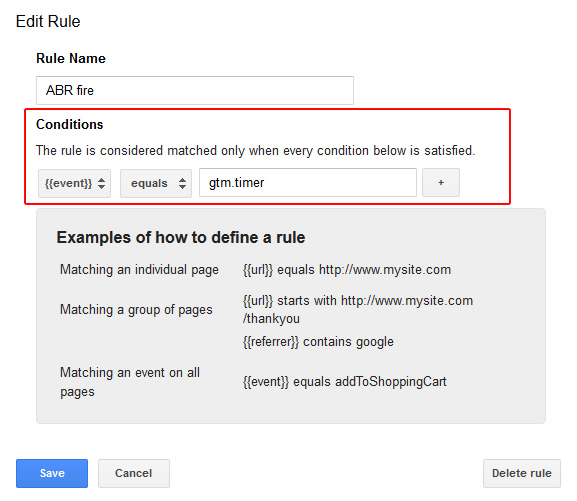The image size is (577, 501).
Task: Click the Rule Name input field
Action: tap(195, 91)
